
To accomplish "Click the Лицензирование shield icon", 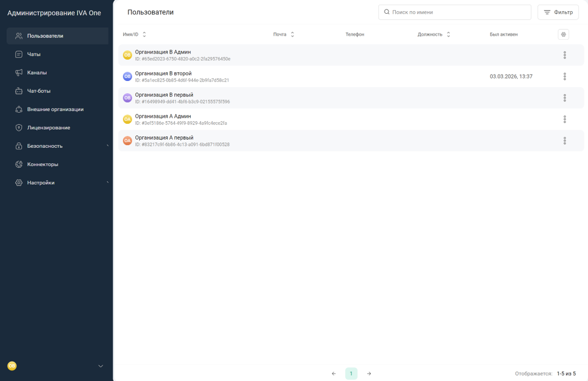I will [x=19, y=128].
